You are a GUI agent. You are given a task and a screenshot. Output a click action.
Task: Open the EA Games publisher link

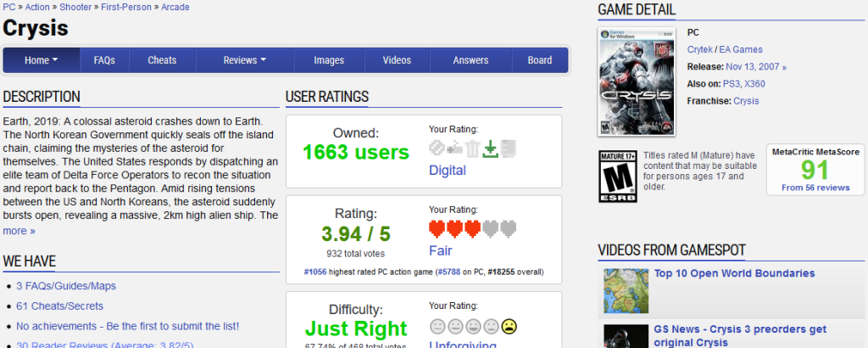point(741,49)
